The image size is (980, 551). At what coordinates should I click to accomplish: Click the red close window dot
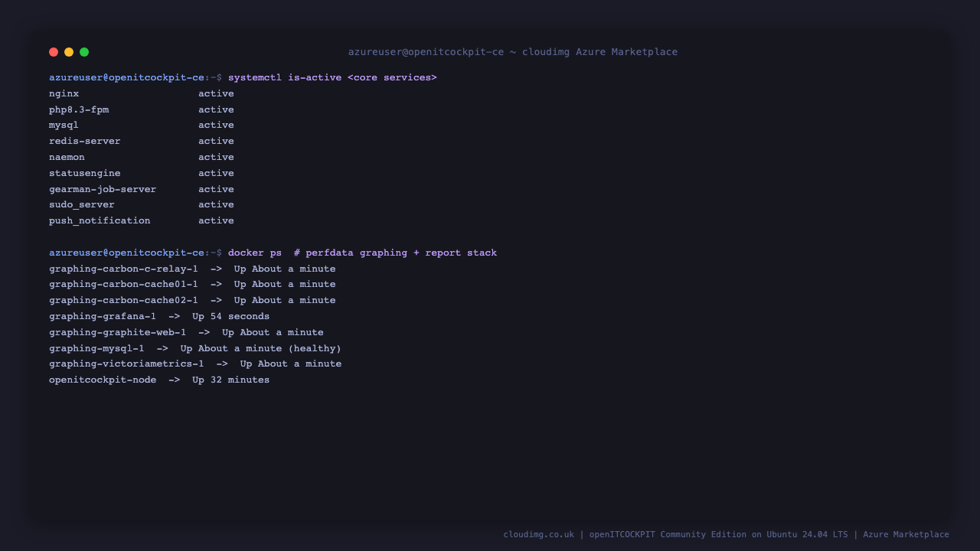point(54,52)
